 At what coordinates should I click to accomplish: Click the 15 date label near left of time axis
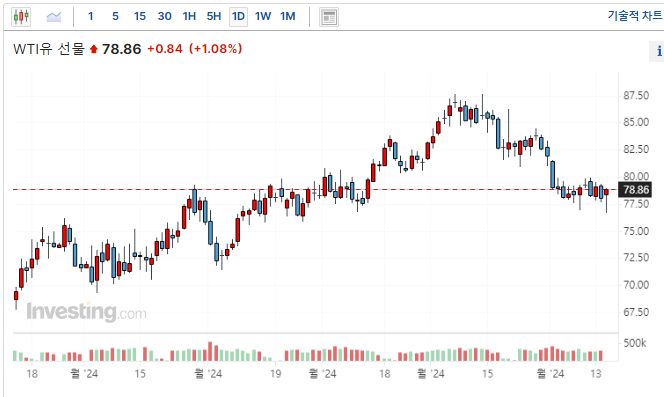tap(140, 374)
